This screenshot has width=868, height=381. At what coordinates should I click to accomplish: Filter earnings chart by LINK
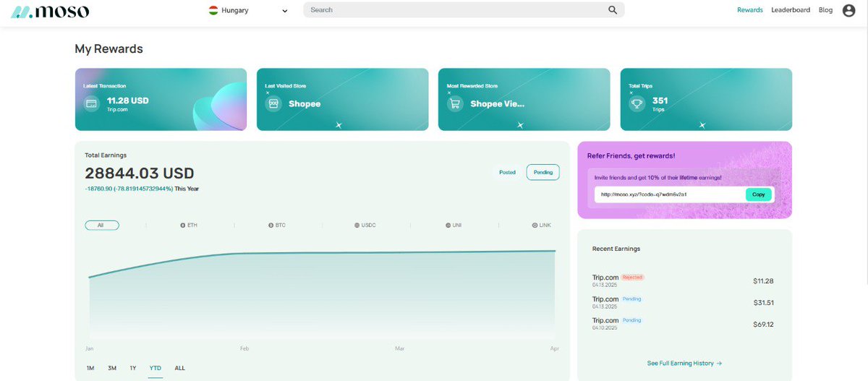point(542,225)
